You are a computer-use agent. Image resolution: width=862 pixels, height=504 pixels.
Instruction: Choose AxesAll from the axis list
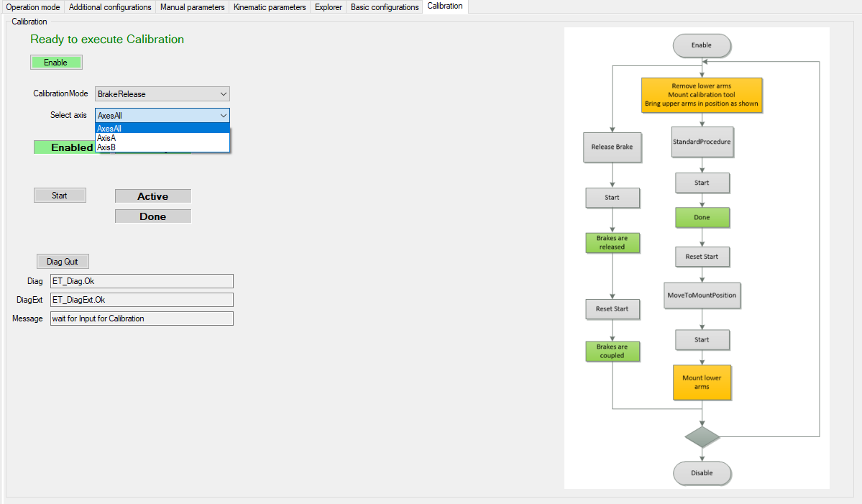(162, 129)
